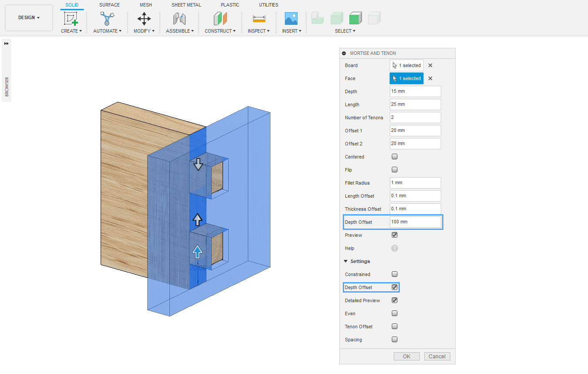The image size is (588, 374).
Task: Open the SURFACE tab
Action: (109, 5)
